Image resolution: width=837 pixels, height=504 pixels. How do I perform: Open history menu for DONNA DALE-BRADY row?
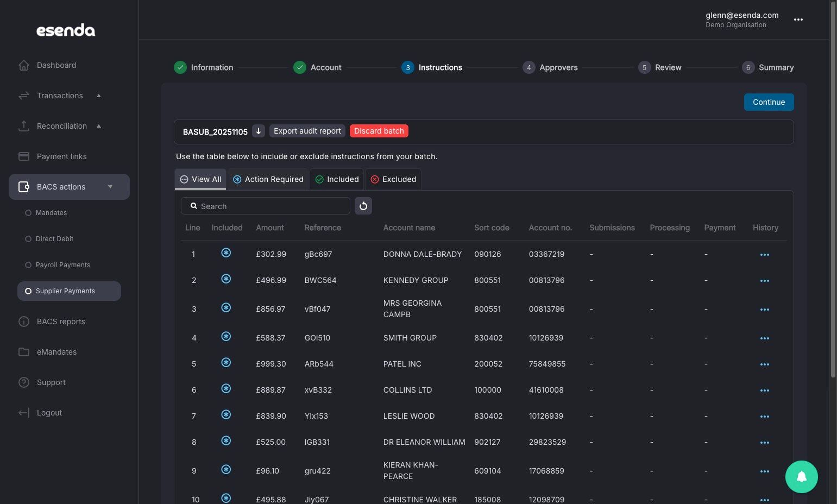(x=765, y=255)
